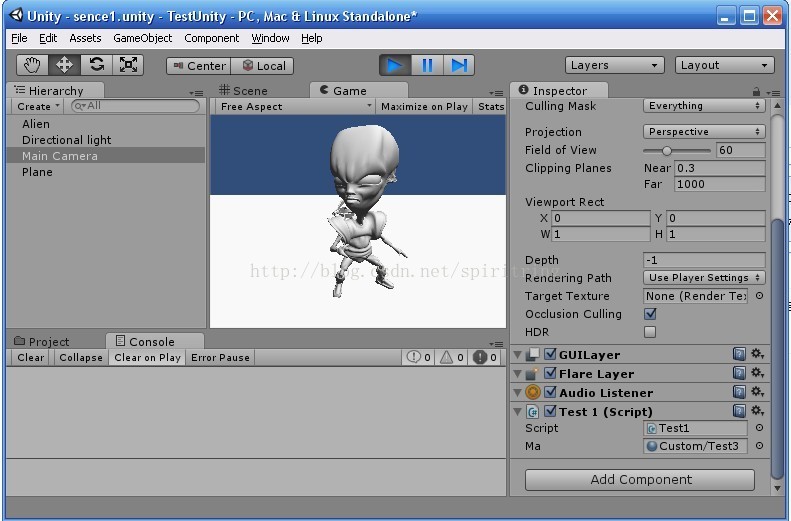Open the Layers dropdown
Image resolution: width=791 pixels, height=521 pixels.
pyautogui.click(x=614, y=65)
